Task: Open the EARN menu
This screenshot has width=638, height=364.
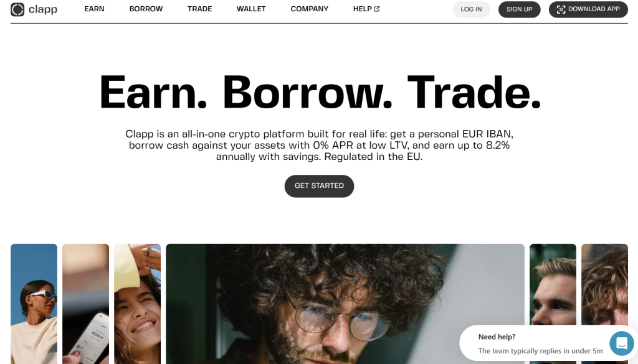Action: 95,9
